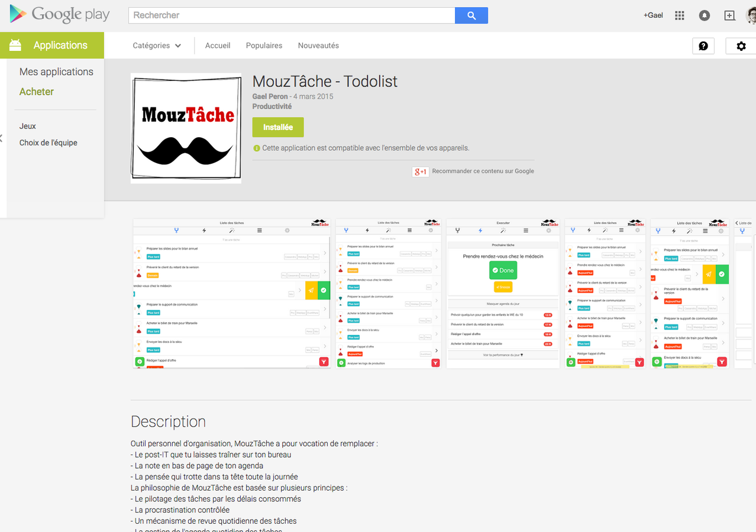Open the Google apps grid icon

point(679,15)
